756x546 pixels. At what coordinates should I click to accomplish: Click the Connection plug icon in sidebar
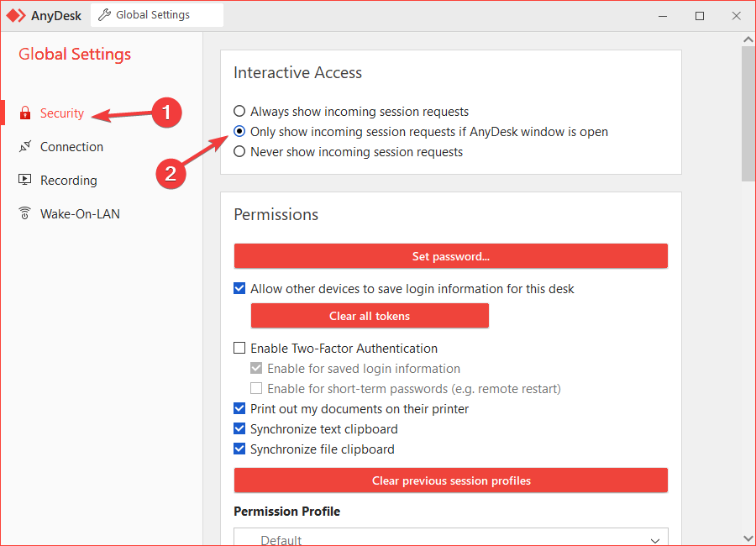coord(25,147)
